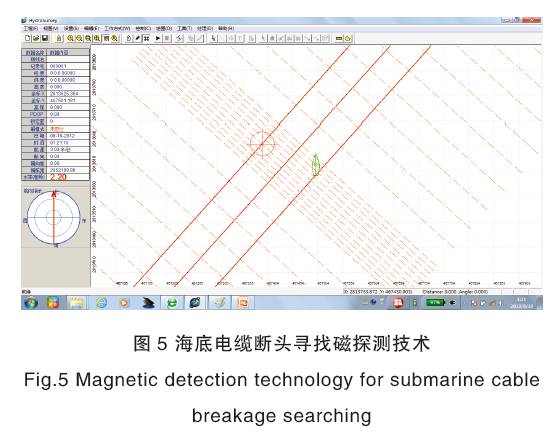The width and height of the screenshot is (560, 447).
Task: Open the first menu in menu bar
Action: [x=30, y=28]
